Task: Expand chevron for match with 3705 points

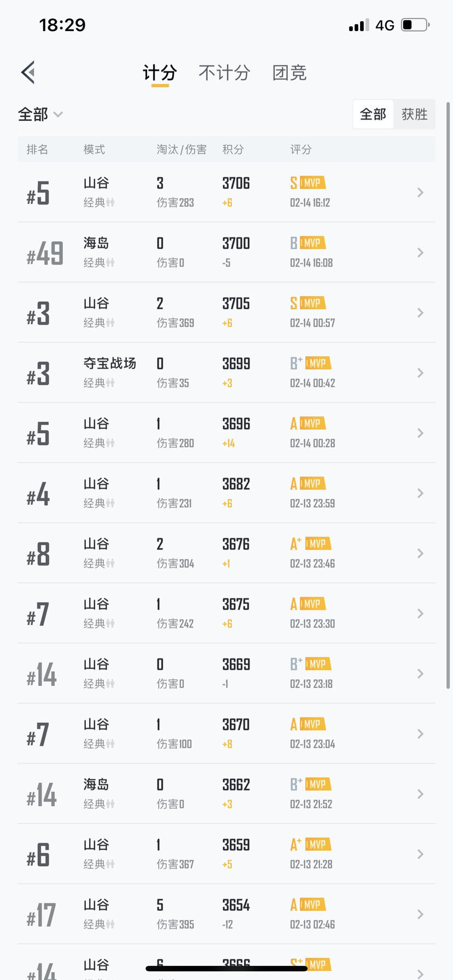Action: click(x=420, y=313)
